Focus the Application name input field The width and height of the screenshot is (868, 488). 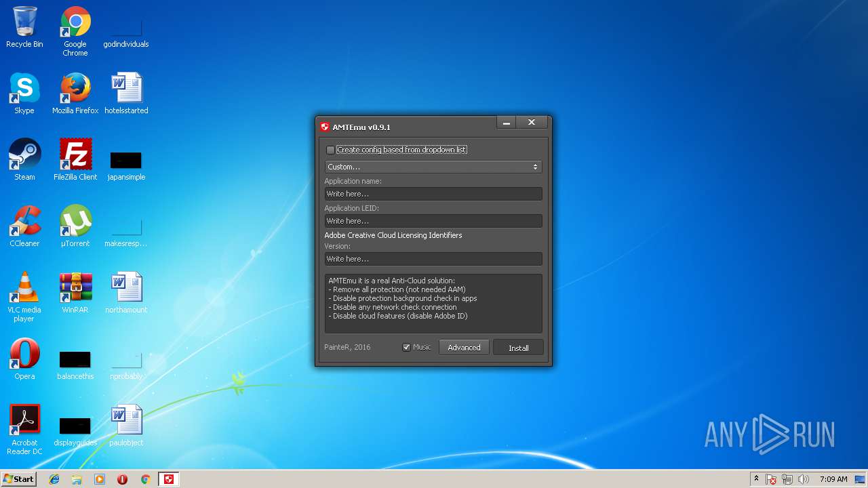point(433,194)
